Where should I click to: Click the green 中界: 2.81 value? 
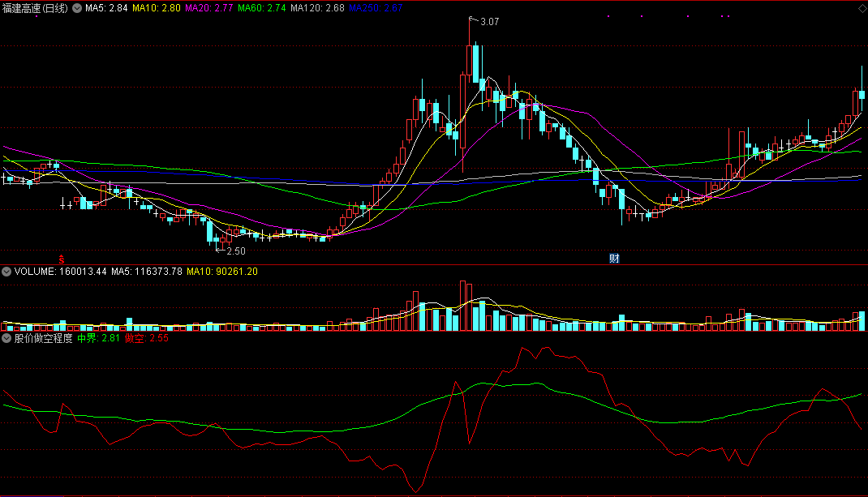tap(98, 338)
